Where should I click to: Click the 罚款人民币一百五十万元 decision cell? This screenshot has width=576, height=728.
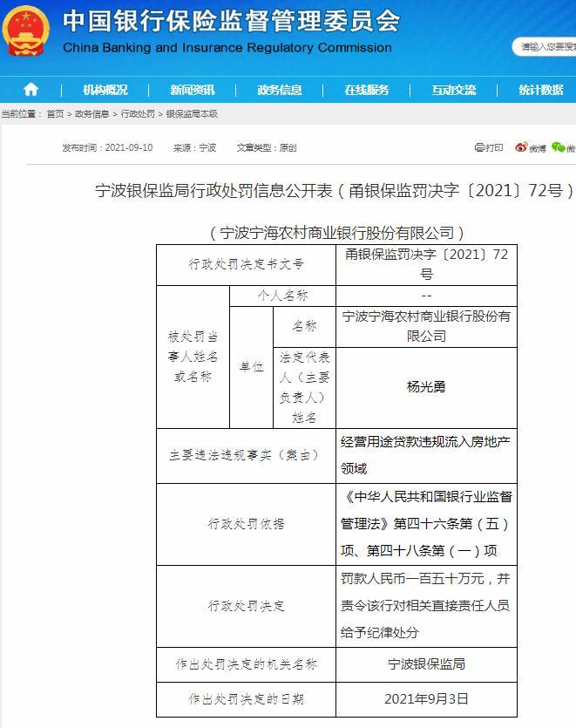pos(426,606)
